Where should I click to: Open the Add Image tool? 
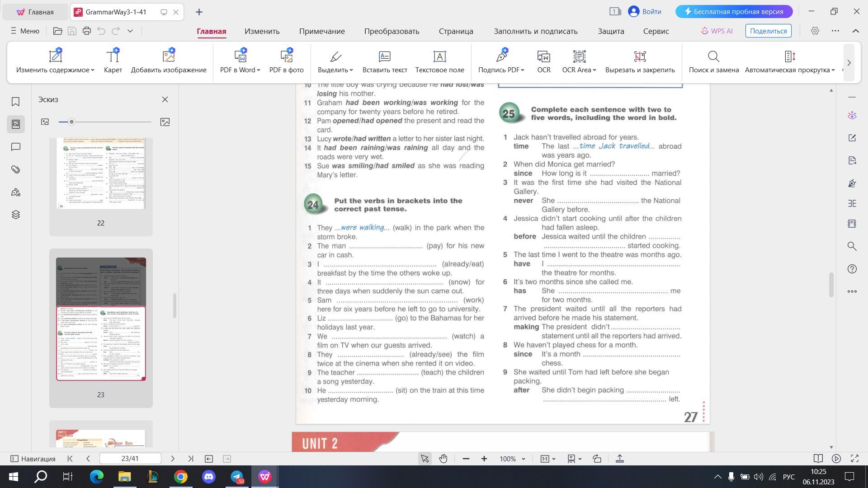pos(168,57)
